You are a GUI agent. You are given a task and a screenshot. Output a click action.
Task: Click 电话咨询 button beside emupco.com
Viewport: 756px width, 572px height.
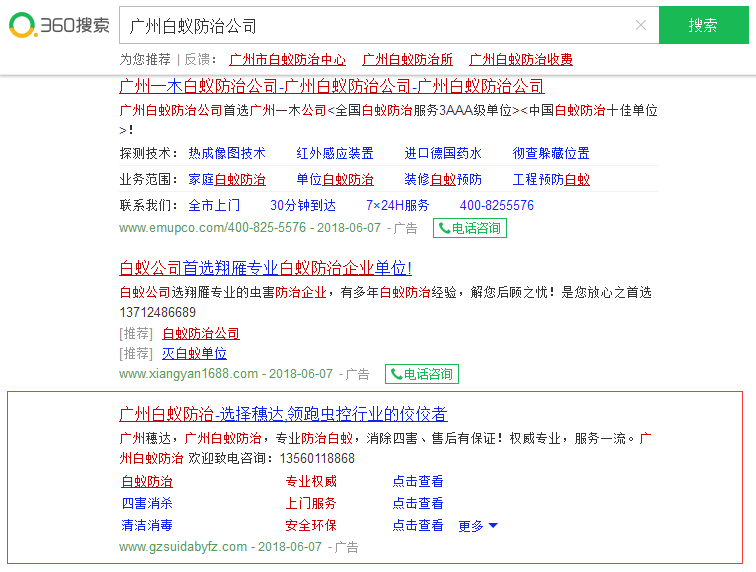click(x=470, y=228)
